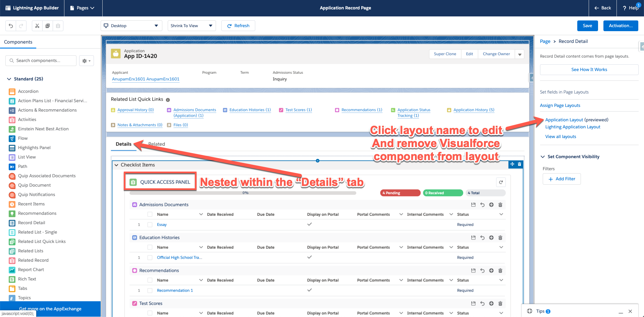Click the 0% progress bar
This screenshot has width=644, height=317.
243,193
